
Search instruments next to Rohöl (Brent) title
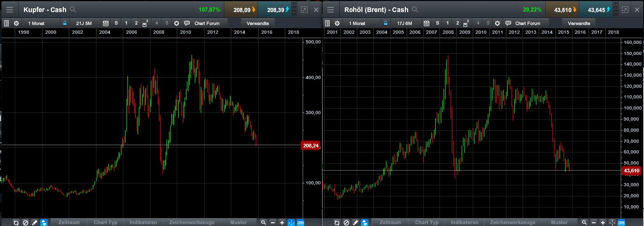click(415, 9)
